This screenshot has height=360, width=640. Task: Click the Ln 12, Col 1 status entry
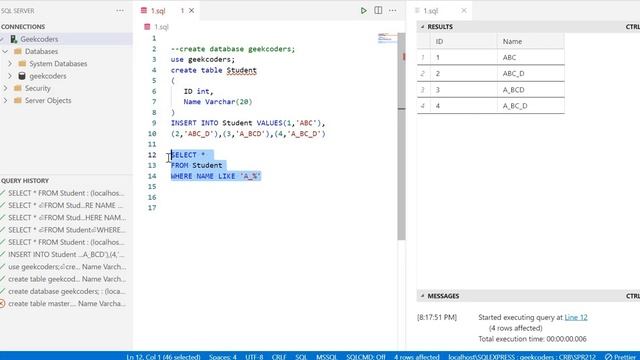pos(163,357)
